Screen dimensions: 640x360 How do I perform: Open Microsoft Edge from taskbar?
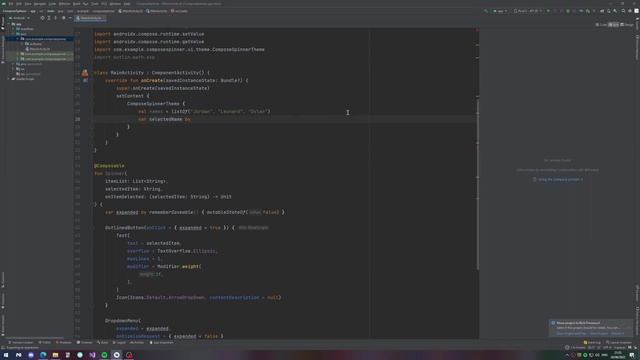point(43,355)
